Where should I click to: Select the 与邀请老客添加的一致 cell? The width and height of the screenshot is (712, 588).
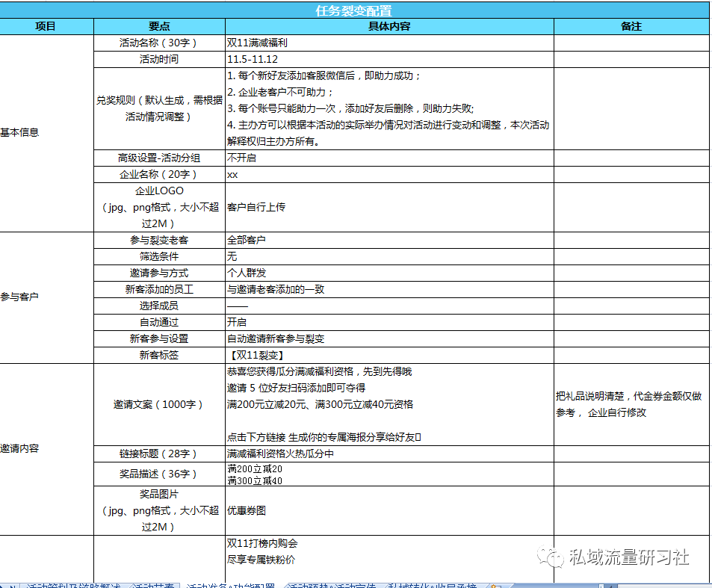click(389, 289)
